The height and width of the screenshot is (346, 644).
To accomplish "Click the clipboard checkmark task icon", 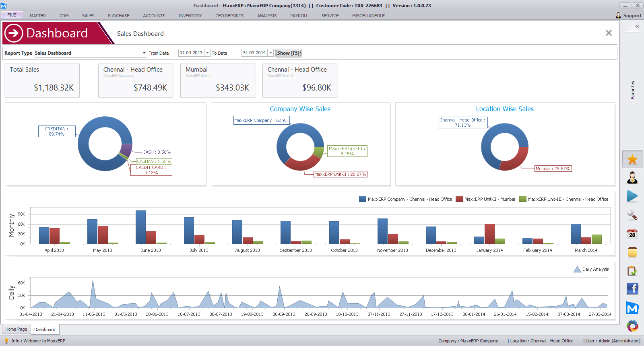I will (x=632, y=271).
